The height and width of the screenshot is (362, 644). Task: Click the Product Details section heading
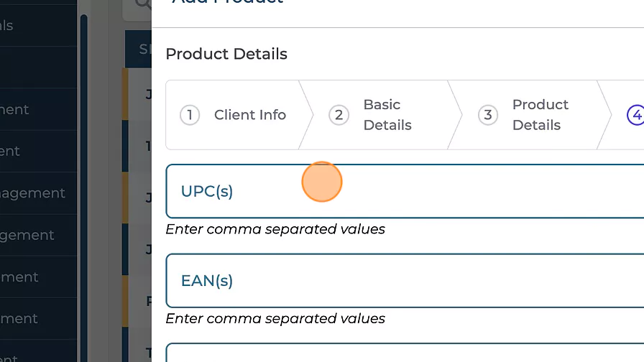(226, 54)
